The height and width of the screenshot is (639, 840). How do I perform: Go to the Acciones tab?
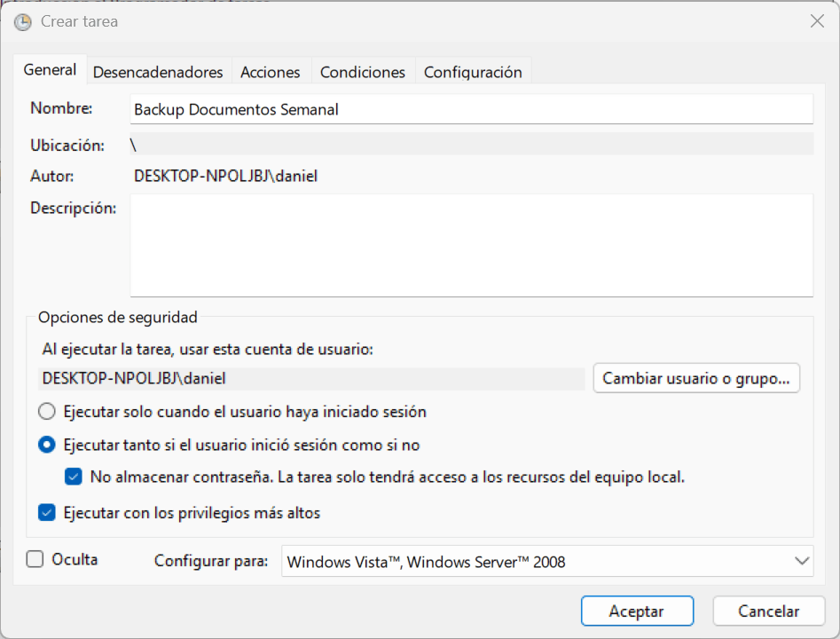[x=271, y=72]
